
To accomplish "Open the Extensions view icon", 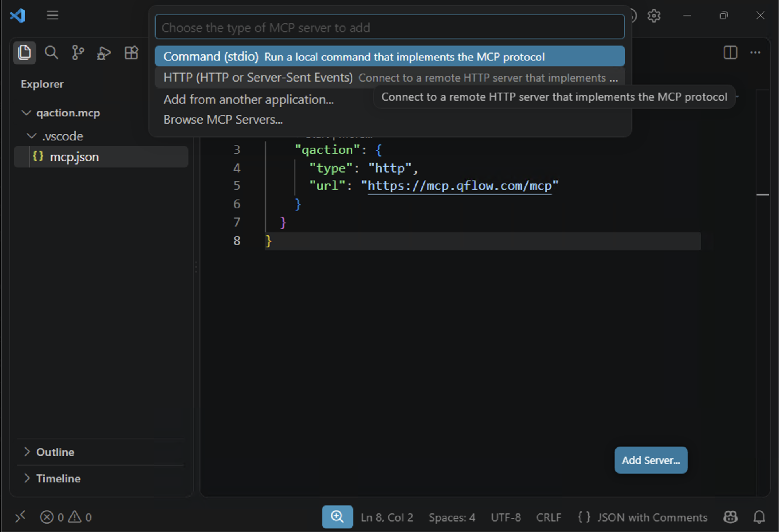I will (x=131, y=52).
